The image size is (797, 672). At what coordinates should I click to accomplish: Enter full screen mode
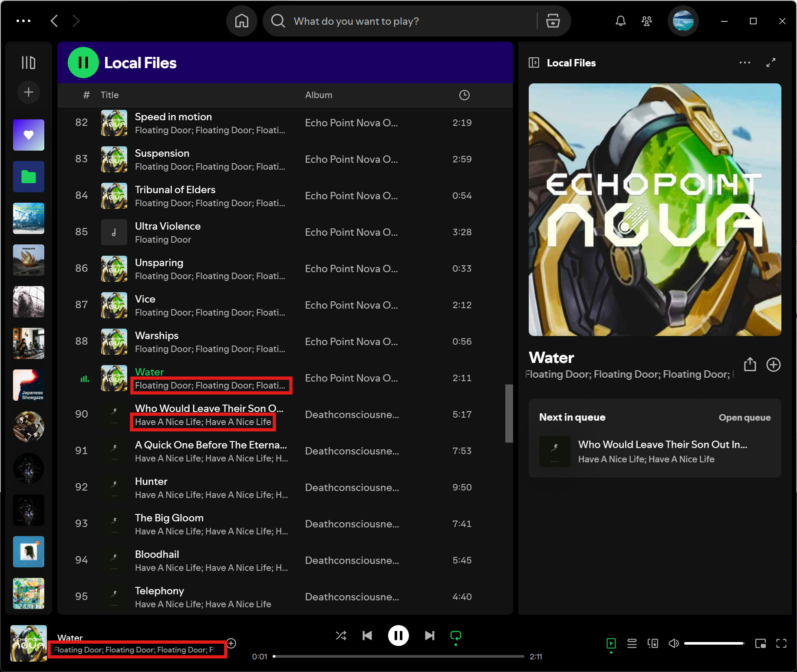click(x=781, y=643)
